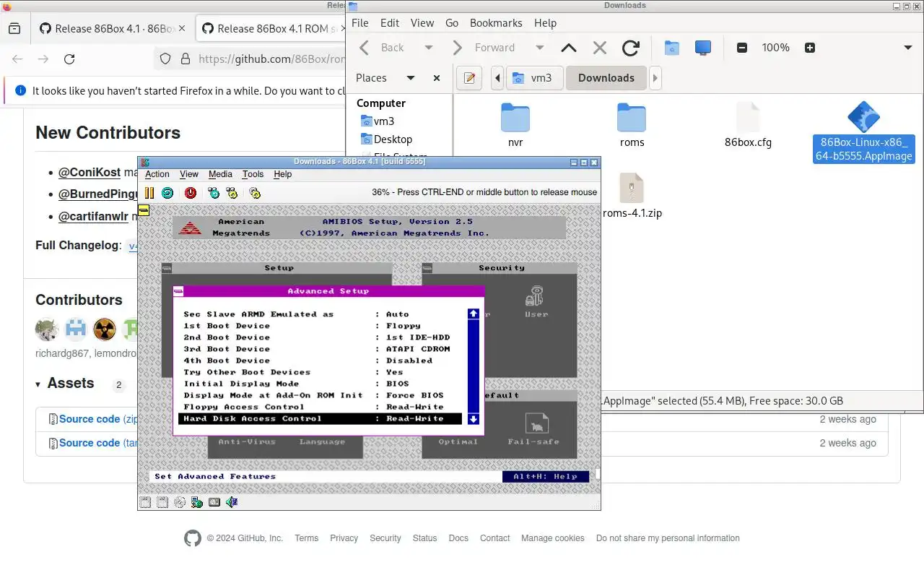924x578 pixels.
Task: Zoom in with the plus icon
Action: coord(810,48)
